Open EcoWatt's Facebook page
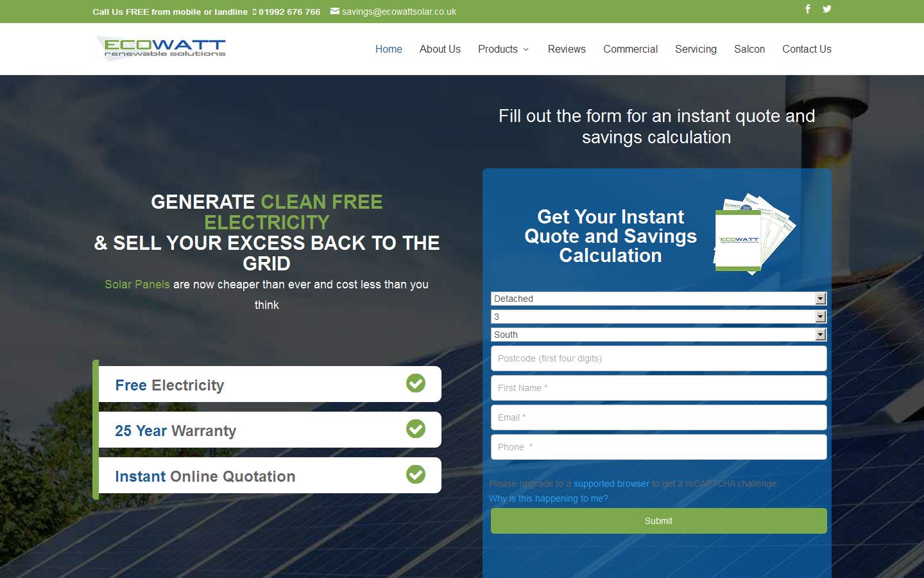924x578 pixels. (807, 10)
